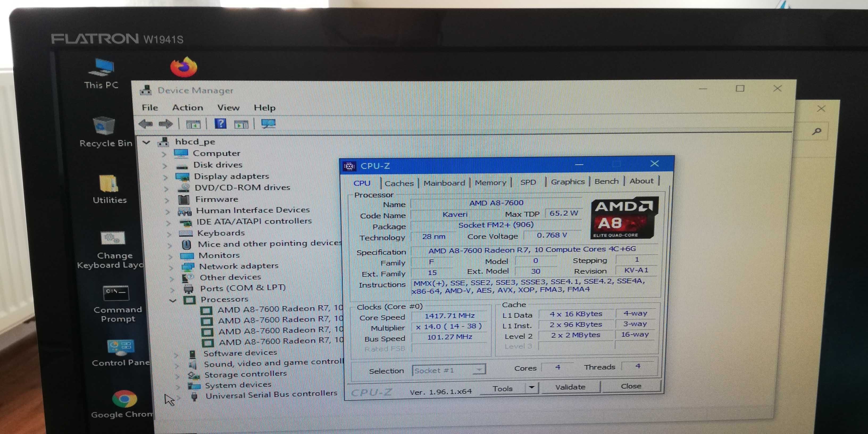Open the File menu in Device Manager
The height and width of the screenshot is (434, 868).
coord(150,107)
